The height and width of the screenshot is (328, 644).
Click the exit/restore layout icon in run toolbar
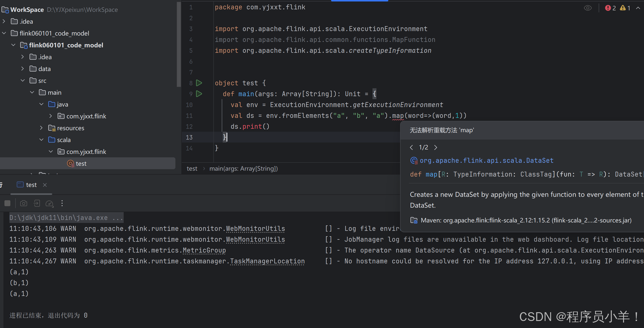point(37,203)
